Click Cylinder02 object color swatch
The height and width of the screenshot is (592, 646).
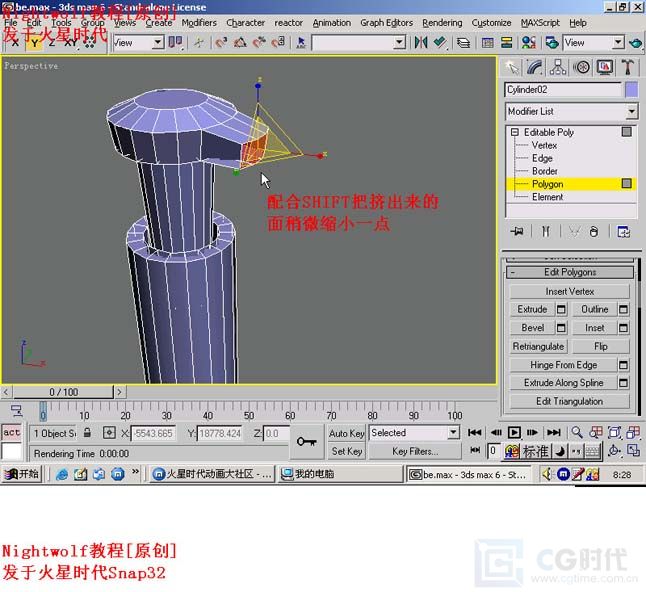pyautogui.click(x=632, y=90)
